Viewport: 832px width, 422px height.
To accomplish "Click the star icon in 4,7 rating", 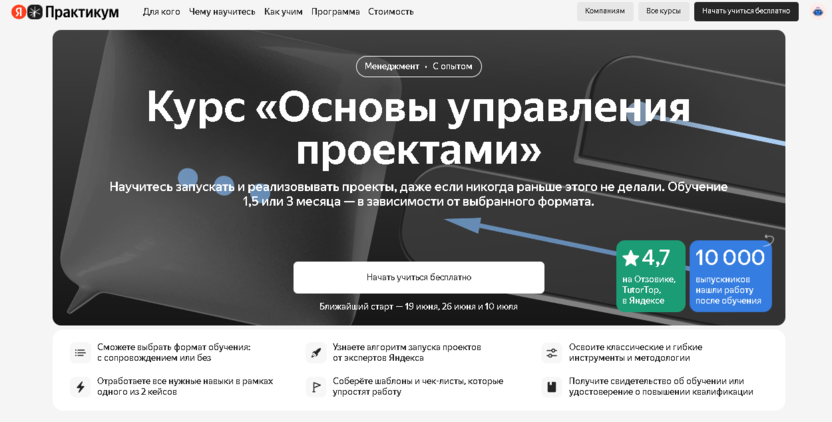I will click(x=630, y=259).
